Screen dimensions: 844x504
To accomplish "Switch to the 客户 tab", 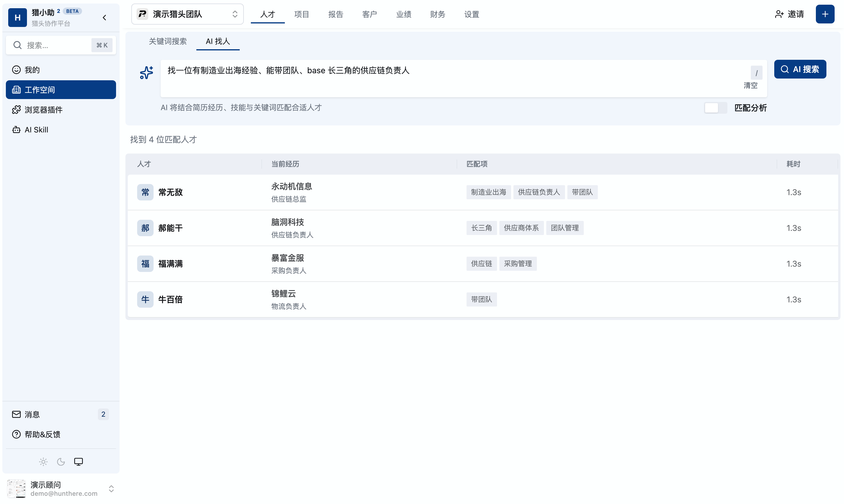I will click(x=369, y=14).
